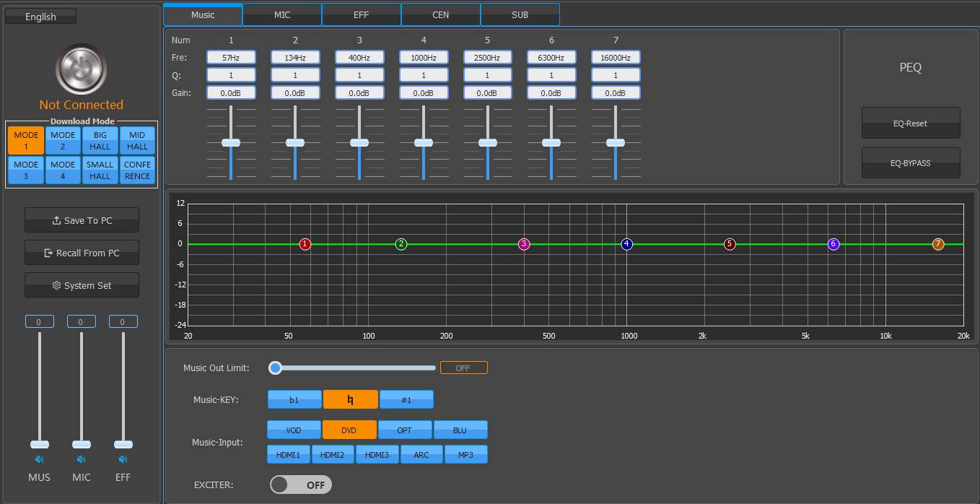Image resolution: width=980 pixels, height=504 pixels.
Task: Click the 134Hz frequency field
Action: 295,57
